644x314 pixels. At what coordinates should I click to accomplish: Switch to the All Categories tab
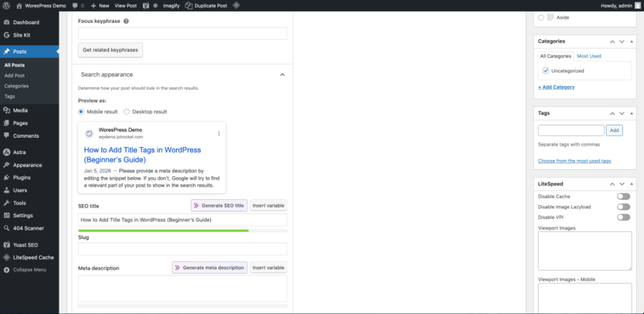[556, 56]
